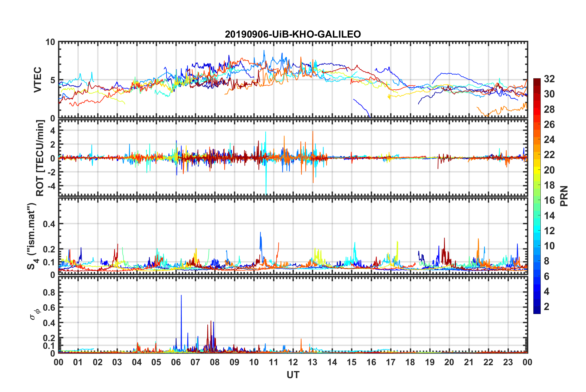Click the VTEC y-axis label
This screenshot has width=586, height=392.
click(38, 80)
